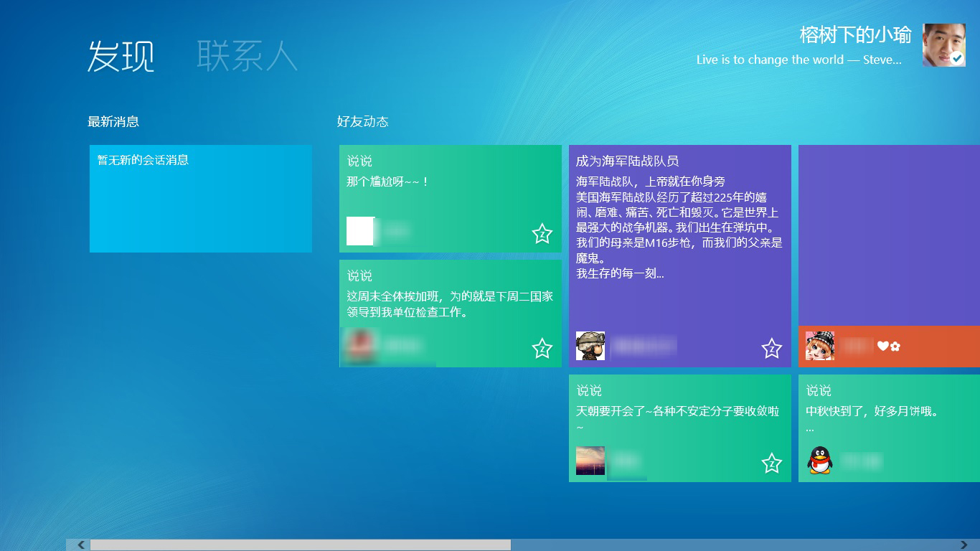
Task: Click the Qzone star icon on 那个尴尬呀 post
Action: [542, 234]
